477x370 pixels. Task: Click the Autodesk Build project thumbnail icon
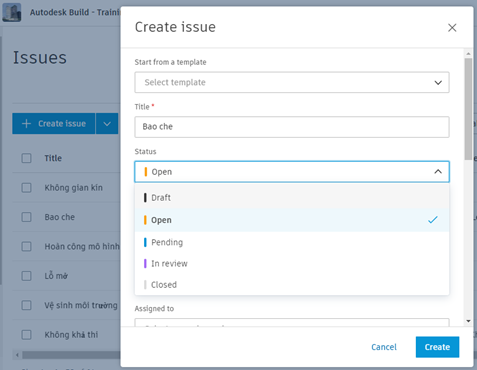[12, 12]
